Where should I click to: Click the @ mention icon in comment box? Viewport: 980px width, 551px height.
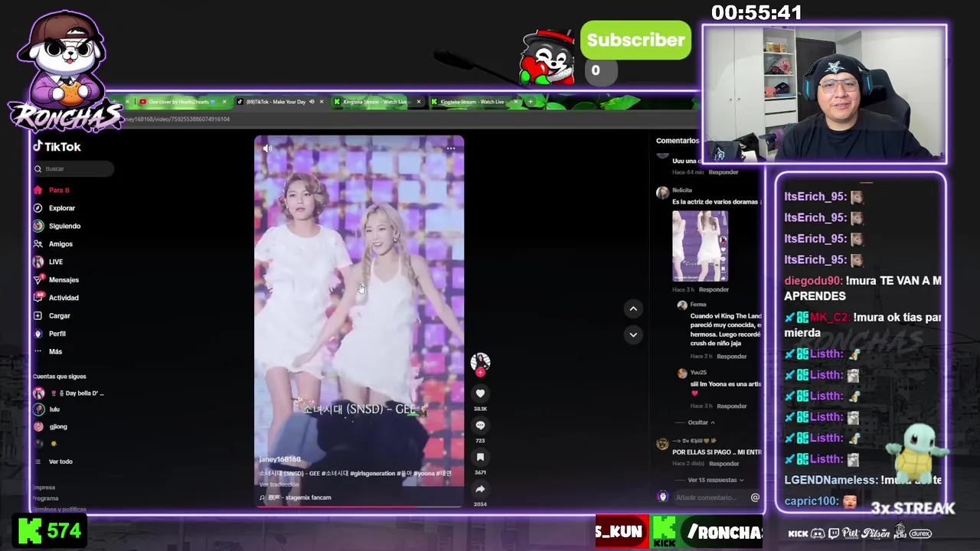tap(755, 497)
